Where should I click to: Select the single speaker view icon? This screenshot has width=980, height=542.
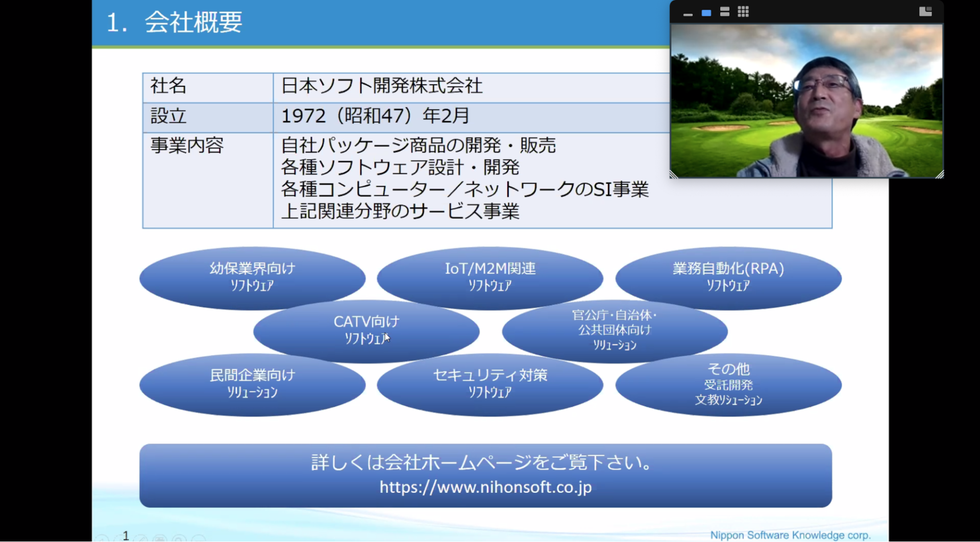tap(706, 12)
